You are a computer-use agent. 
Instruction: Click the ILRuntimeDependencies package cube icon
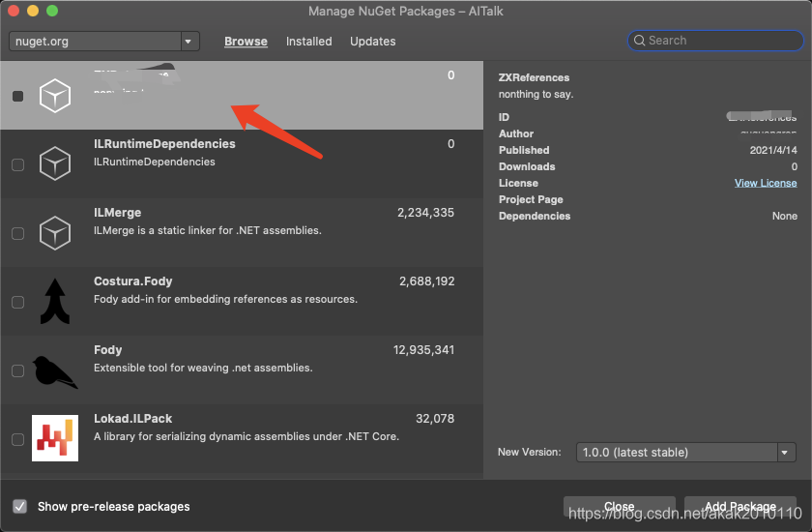click(55, 163)
